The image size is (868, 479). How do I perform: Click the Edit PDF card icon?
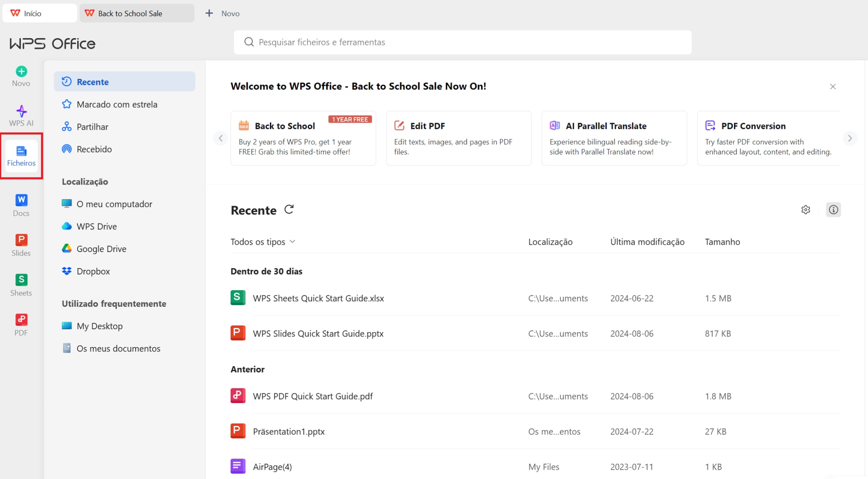(x=399, y=126)
